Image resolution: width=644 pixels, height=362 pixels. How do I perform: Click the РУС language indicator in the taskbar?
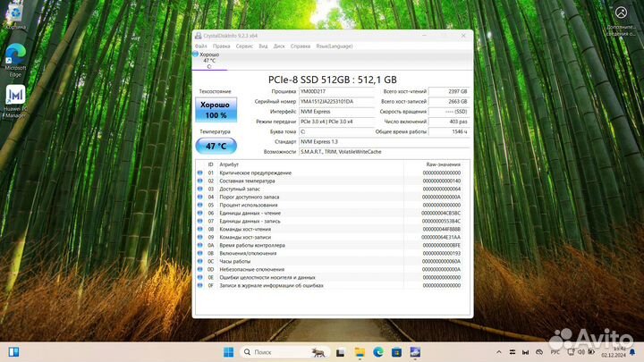tap(555, 352)
